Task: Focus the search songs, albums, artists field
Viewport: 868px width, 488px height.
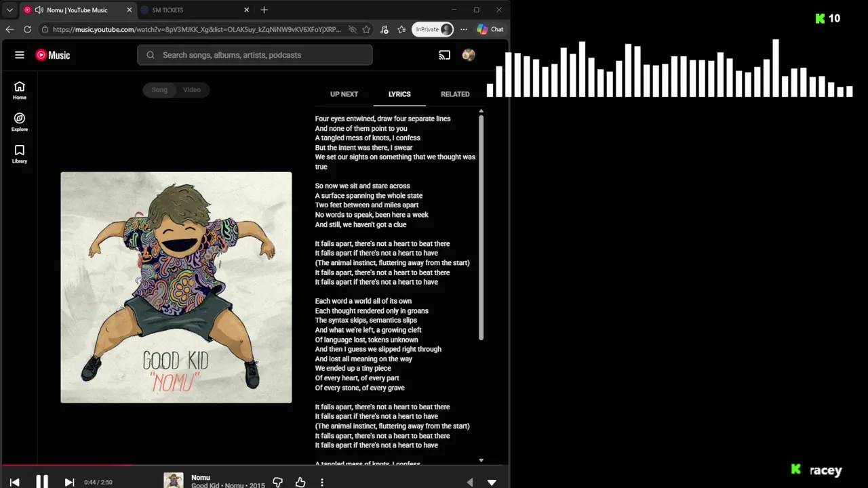Action: click(x=254, y=55)
